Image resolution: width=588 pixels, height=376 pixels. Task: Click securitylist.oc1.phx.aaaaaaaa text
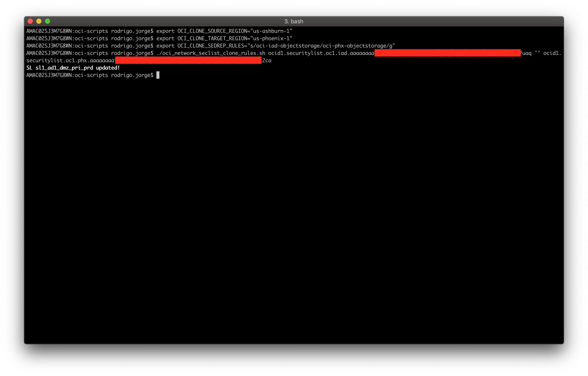tap(71, 61)
